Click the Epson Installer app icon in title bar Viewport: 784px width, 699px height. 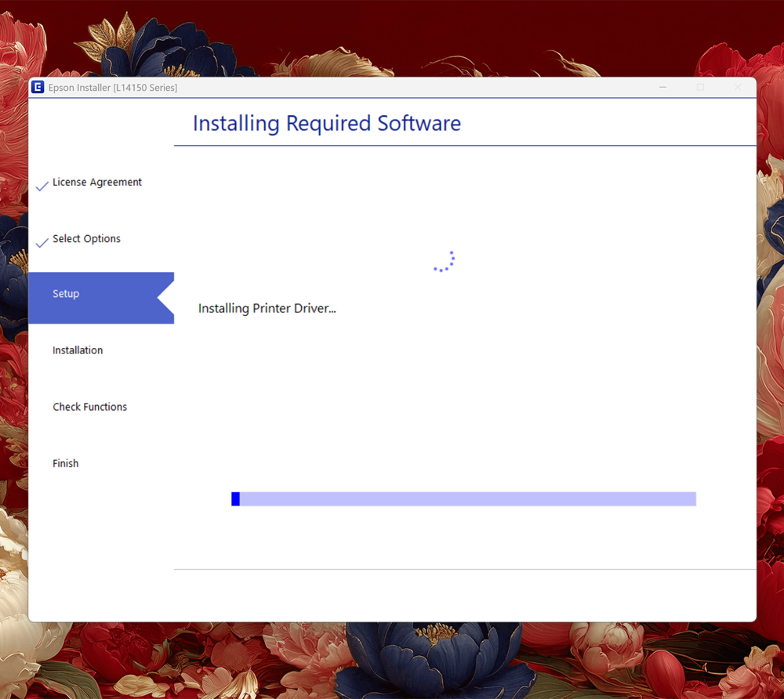38,87
